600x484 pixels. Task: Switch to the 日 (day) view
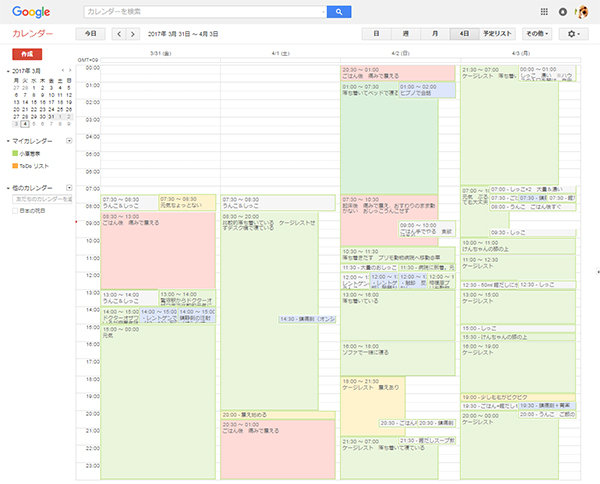coord(377,34)
